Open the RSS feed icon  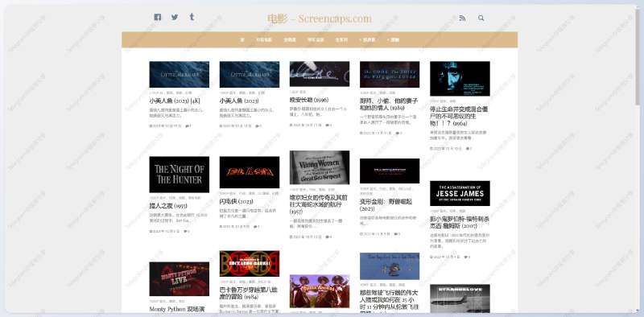[x=462, y=18]
